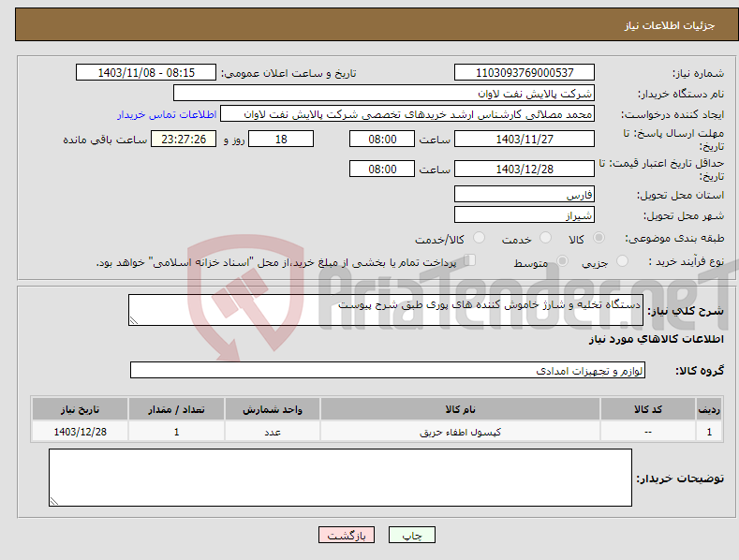Click the شماره نیاز number field
Image resolution: width=739 pixels, height=560 pixels.
[x=525, y=73]
